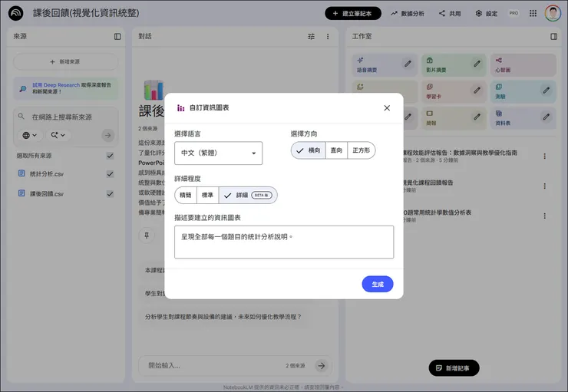This screenshot has height=392, width=568.
Task: Open 設定 settings menu
Action: click(x=487, y=13)
